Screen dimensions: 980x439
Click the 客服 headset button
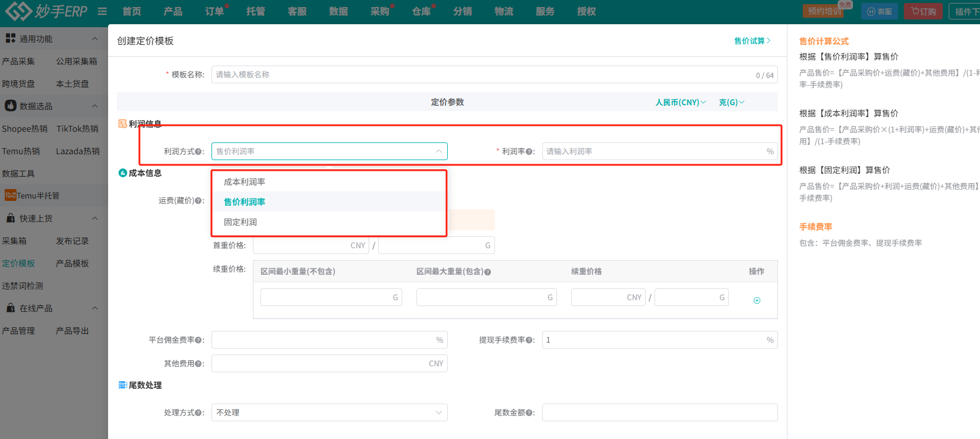[x=879, y=11]
